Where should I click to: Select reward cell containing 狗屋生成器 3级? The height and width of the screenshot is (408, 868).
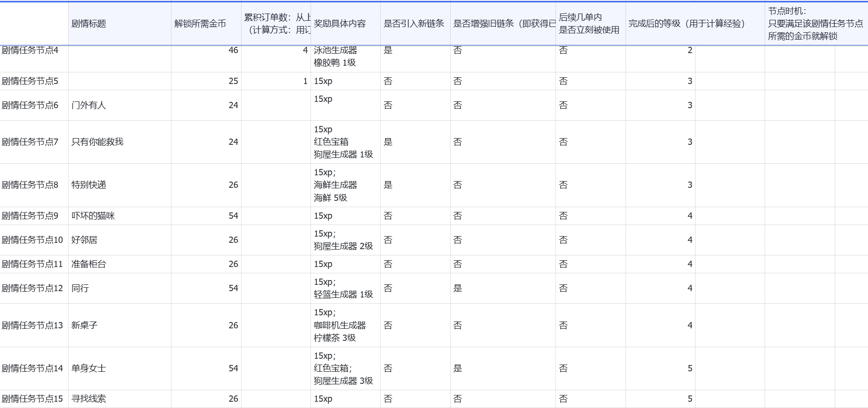point(345,368)
